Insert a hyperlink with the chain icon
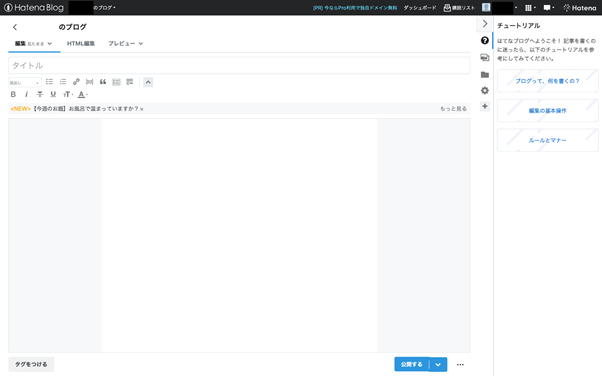Screen dimensions: 602x376 coord(76,82)
